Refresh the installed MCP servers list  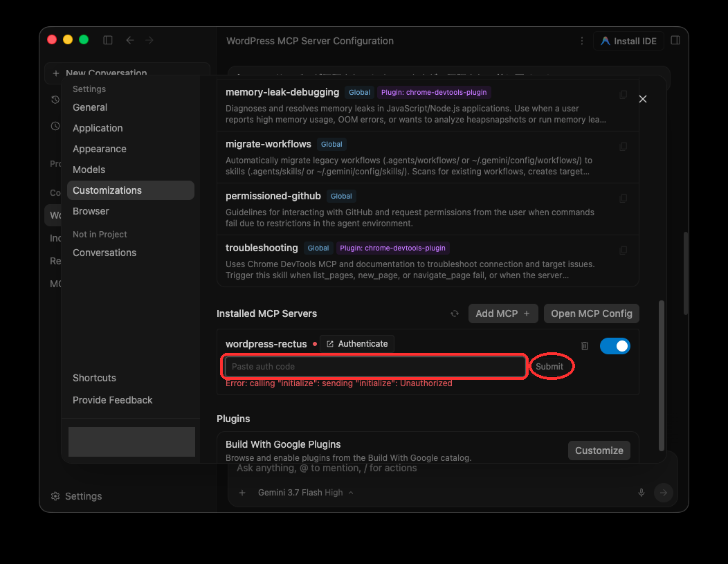455,313
